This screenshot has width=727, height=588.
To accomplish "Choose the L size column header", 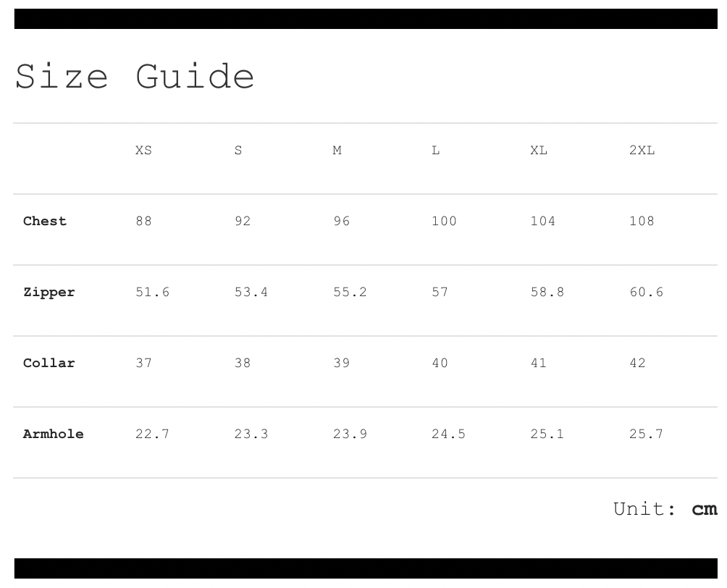I will click(x=435, y=151).
